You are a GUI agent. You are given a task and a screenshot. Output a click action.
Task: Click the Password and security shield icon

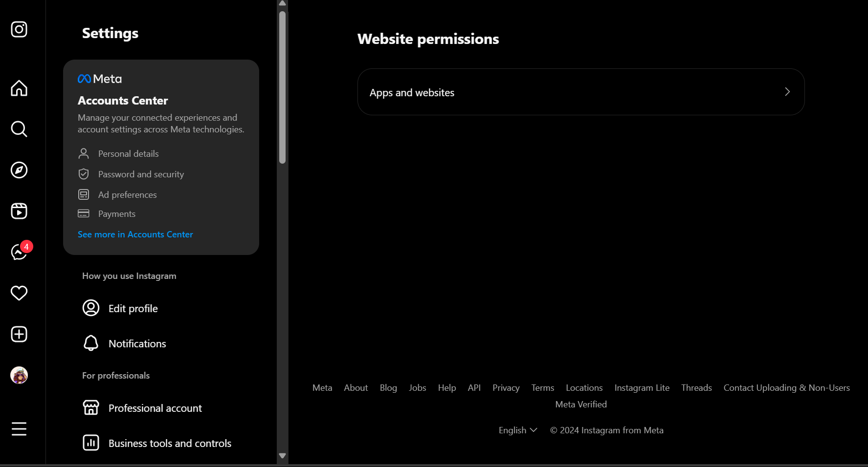point(84,174)
